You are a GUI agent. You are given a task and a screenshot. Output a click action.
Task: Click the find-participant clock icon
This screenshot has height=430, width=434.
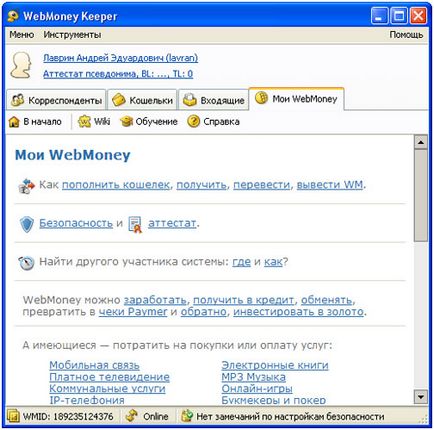click(26, 263)
